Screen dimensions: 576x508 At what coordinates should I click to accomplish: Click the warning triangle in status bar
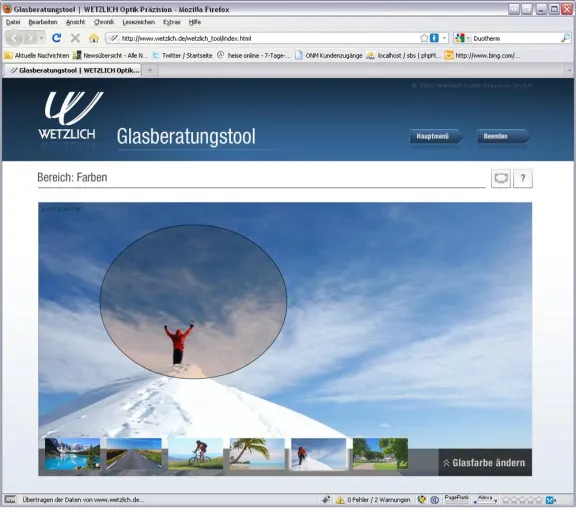coord(340,500)
